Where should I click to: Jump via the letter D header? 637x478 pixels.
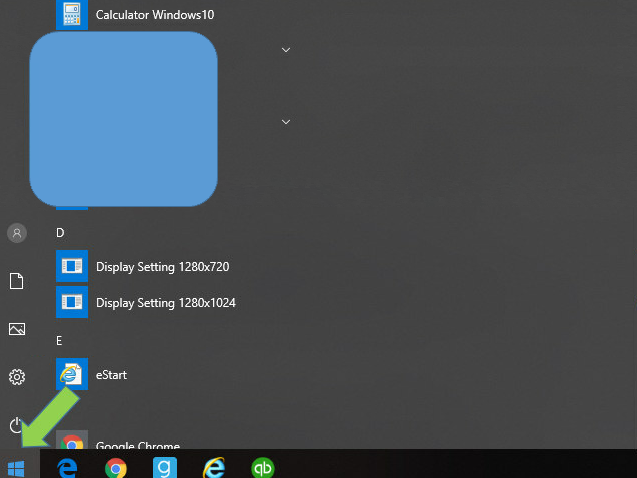pyautogui.click(x=60, y=233)
